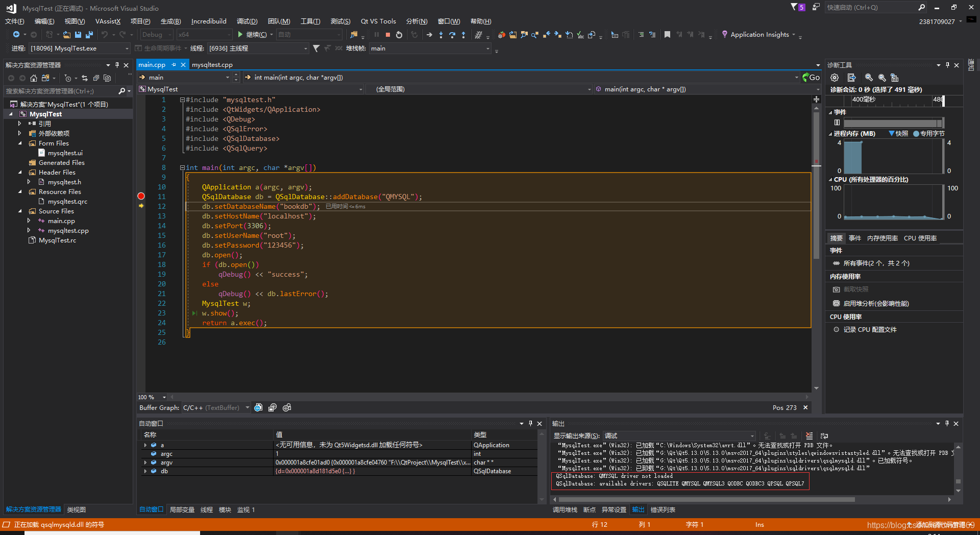This screenshot has height=535, width=980.
Task: Click the Save All toolbar icon
Action: point(89,35)
